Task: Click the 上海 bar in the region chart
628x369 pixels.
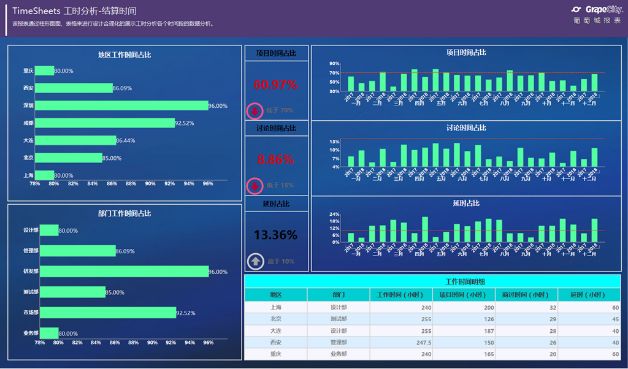Action: pos(44,175)
